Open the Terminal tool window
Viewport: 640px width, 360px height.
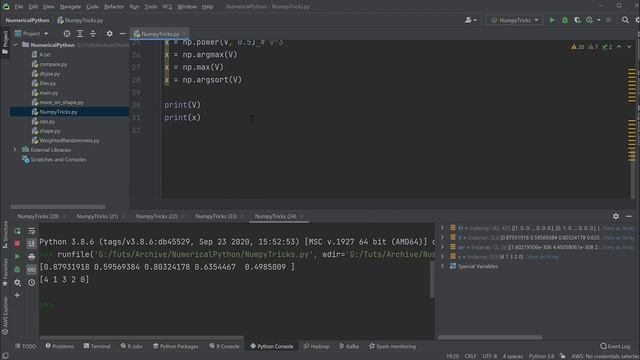point(97,346)
